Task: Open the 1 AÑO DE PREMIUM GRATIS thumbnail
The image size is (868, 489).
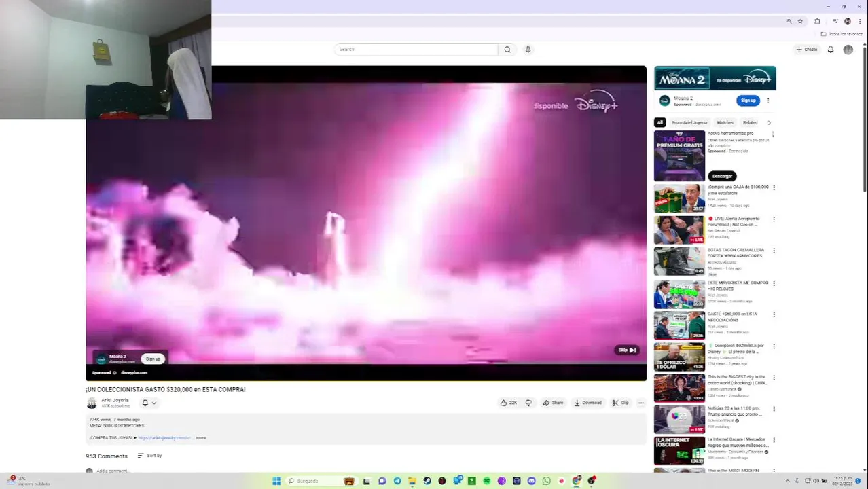Action: point(679,156)
